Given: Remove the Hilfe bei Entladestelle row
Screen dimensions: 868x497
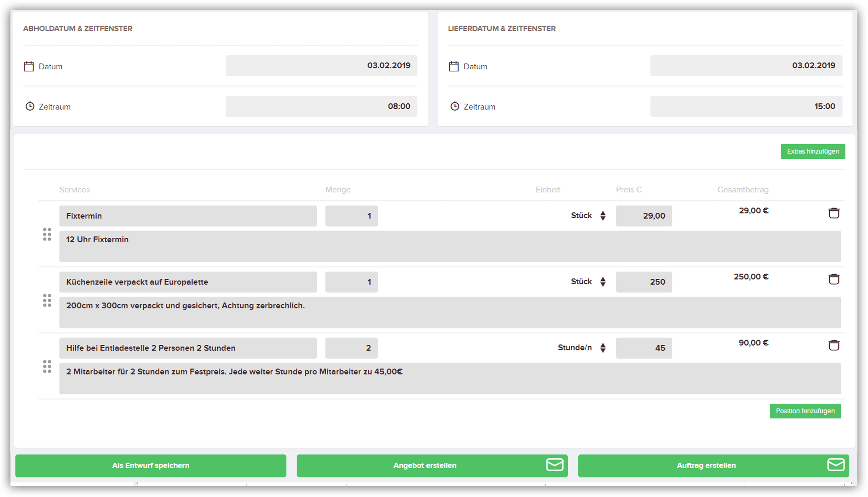Looking at the screenshot, I should (834, 345).
